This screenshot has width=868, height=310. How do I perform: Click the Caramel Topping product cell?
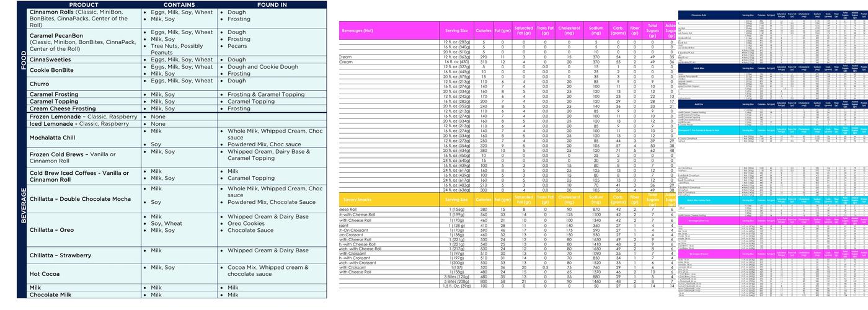(84, 102)
